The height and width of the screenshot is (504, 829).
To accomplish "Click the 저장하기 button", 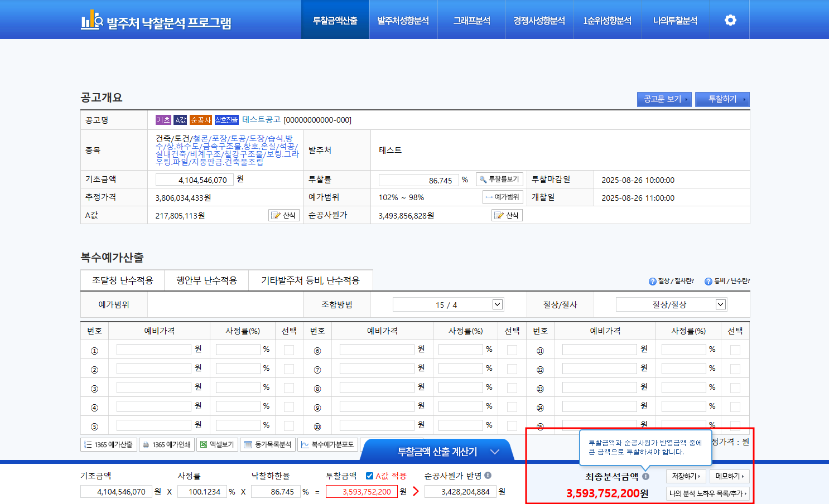I will click(686, 476).
